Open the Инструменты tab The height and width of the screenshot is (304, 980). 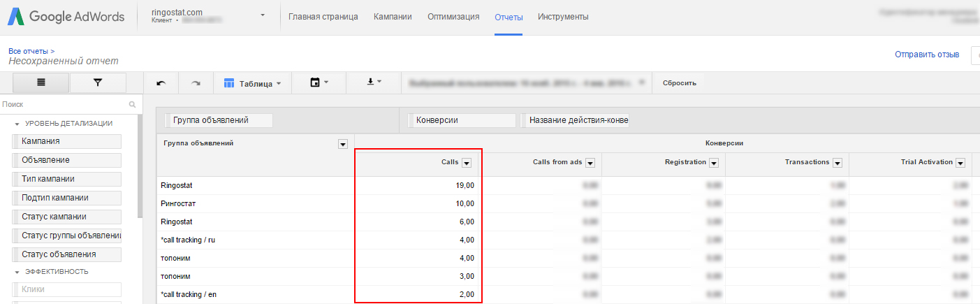point(563,16)
